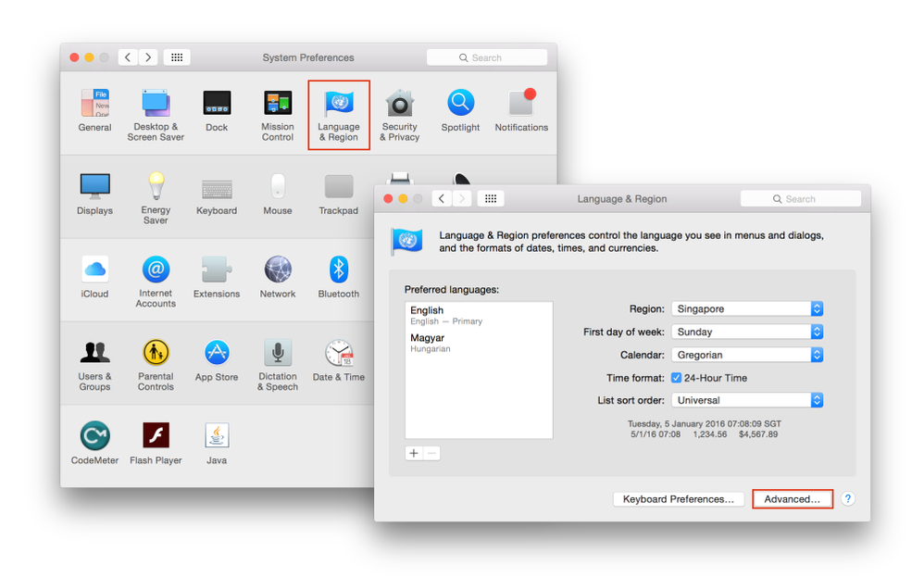Open CodeMeter preferences
924x577 pixels.
[x=94, y=444]
